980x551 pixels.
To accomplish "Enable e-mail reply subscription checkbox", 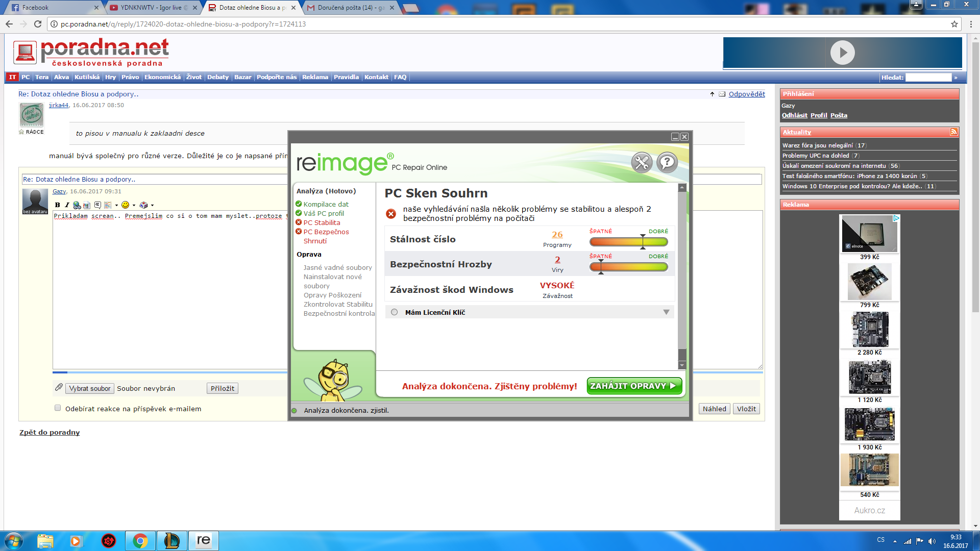I will tap(58, 408).
